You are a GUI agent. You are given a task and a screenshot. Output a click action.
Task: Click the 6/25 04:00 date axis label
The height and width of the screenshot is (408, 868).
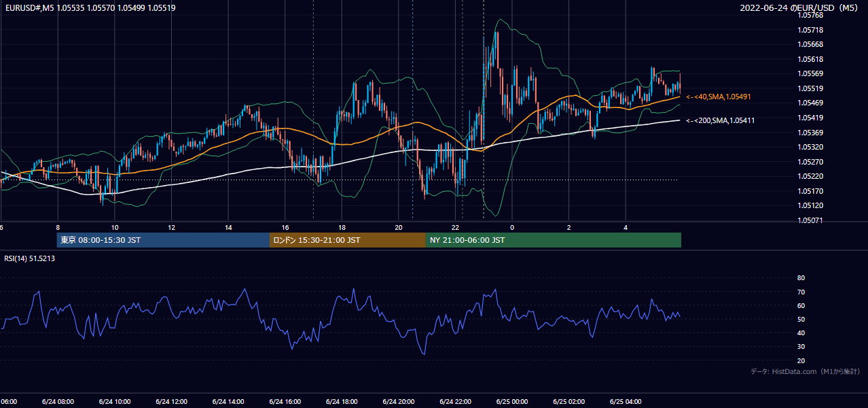click(x=626, y=402)
